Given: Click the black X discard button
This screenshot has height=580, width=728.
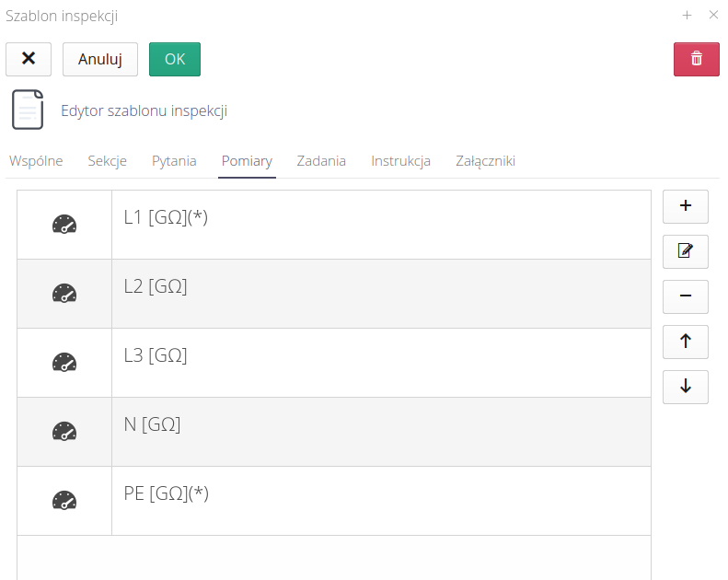Looking at the screenshot, I should pyautogui.click(x=29, y=59).
